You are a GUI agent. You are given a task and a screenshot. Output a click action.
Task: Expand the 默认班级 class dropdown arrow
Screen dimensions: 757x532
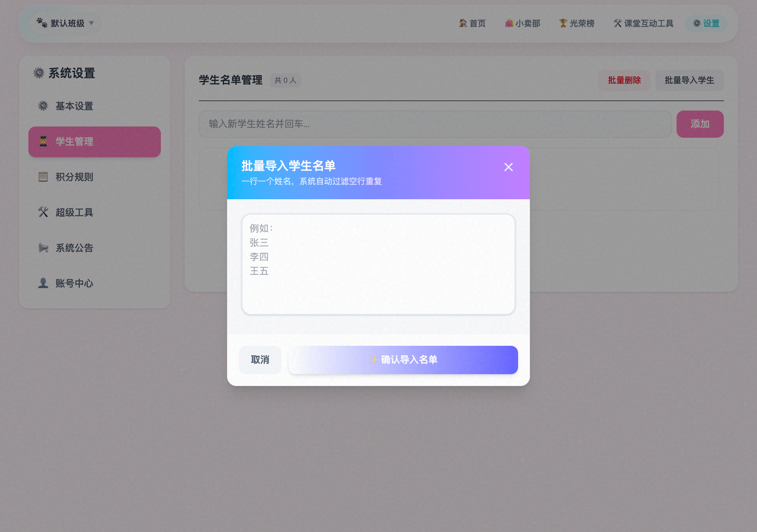point(91,24)
